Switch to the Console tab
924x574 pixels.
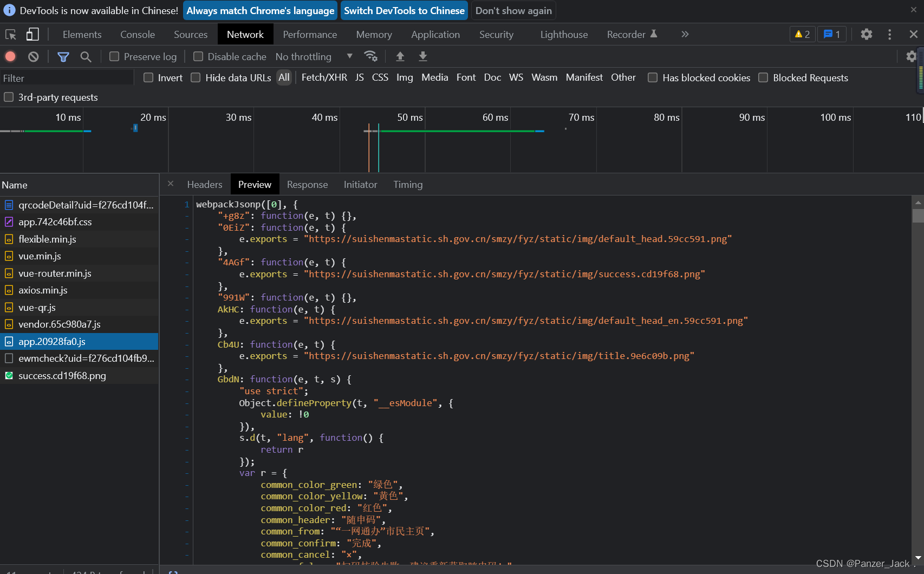pyautogui.click(x=138, y=34)
